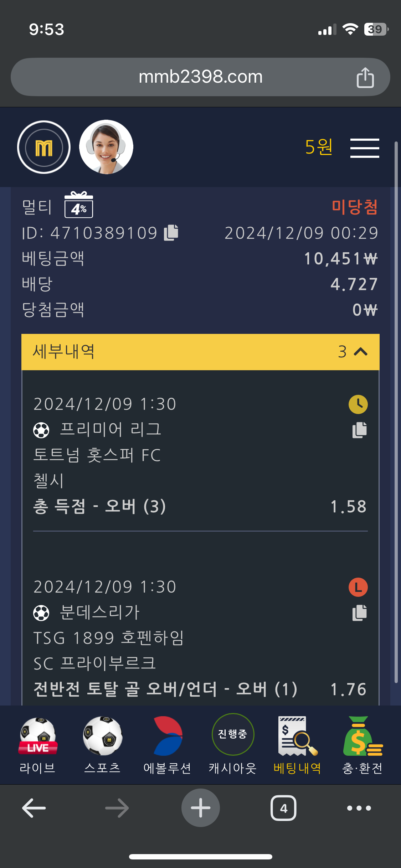Tap the browser share icon
This screenshot has width=401, height=868.
(x=365, y=77)
